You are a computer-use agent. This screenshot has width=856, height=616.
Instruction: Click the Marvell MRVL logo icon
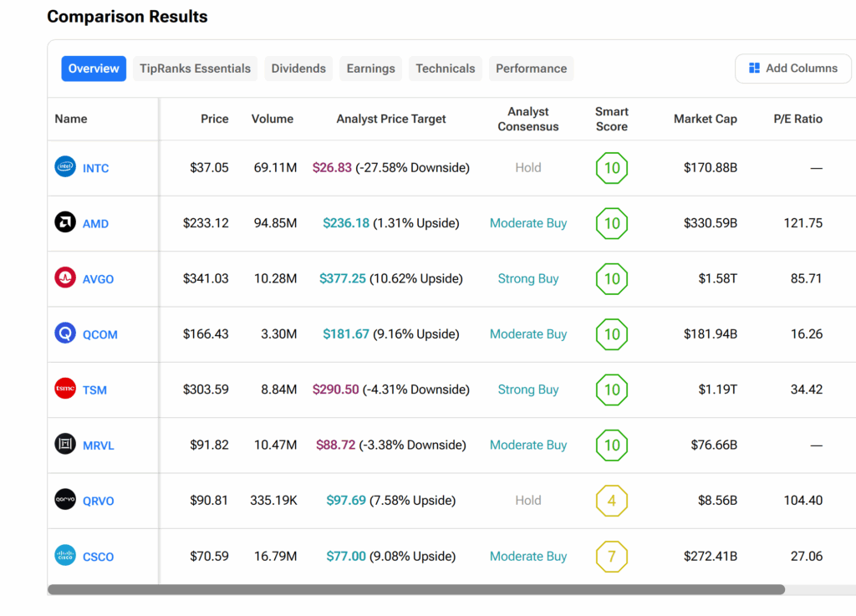[65, 445]
